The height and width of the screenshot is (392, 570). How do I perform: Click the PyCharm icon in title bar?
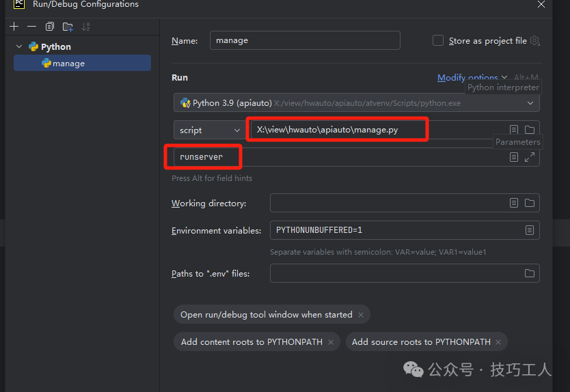(19, 4)
